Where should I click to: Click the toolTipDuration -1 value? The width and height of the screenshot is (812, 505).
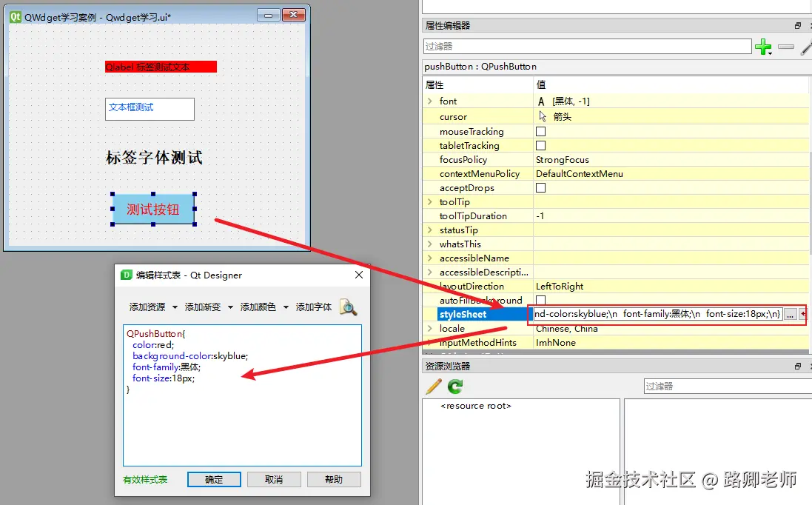point(540,215)
